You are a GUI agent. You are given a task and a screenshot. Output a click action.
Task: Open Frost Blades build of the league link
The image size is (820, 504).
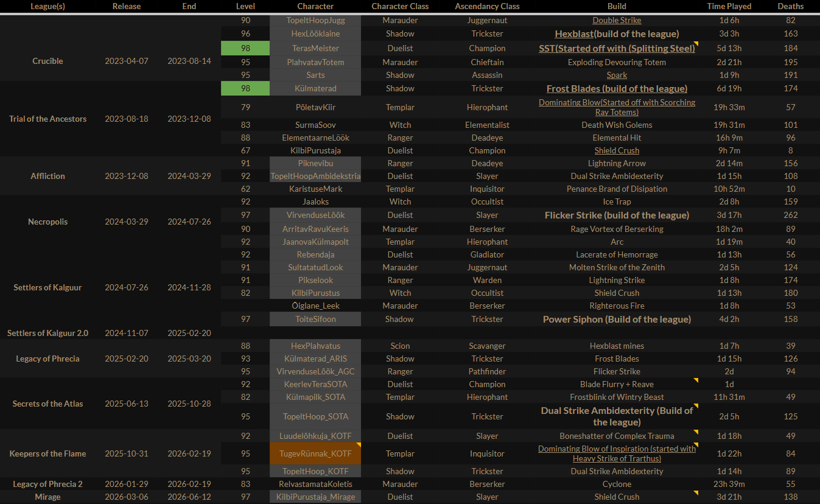click(617, 88)
